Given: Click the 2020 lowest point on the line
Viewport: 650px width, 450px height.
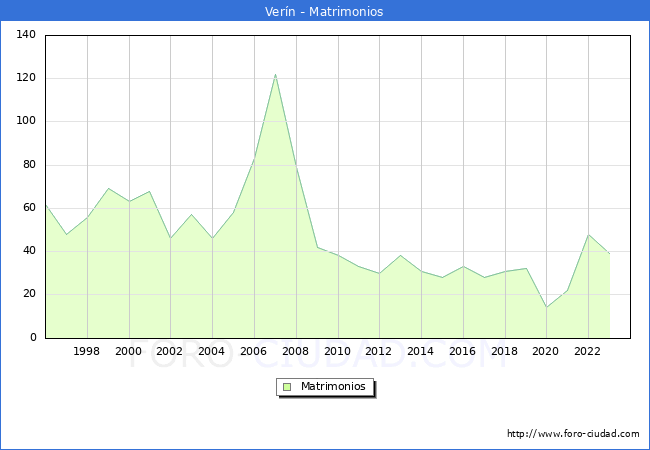Looking at the screenshot, I should point(546,307).
